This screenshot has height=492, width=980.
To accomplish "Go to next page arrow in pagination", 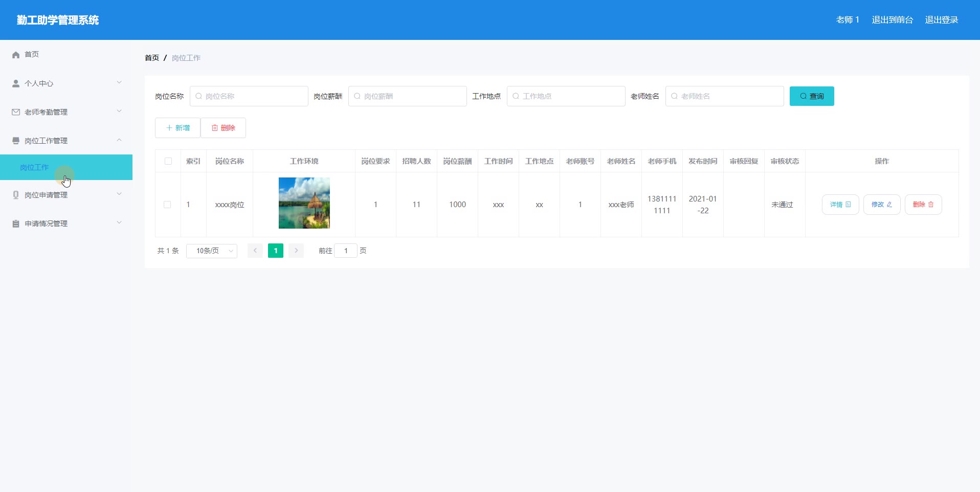I will [296, 251].
